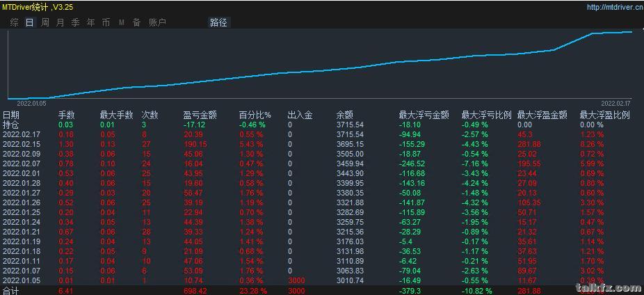Click the -10.82 % total drawdown ratio

(x=478, y=291)
